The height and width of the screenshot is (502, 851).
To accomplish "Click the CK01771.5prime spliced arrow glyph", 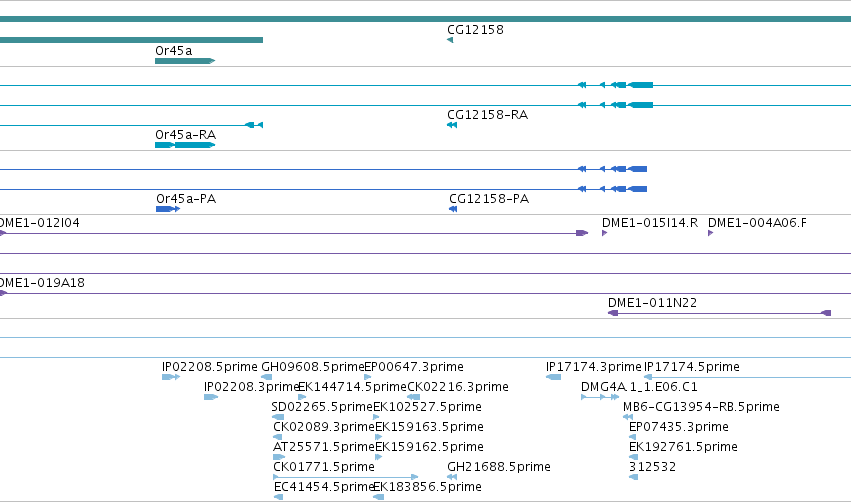I will point(346,478).
